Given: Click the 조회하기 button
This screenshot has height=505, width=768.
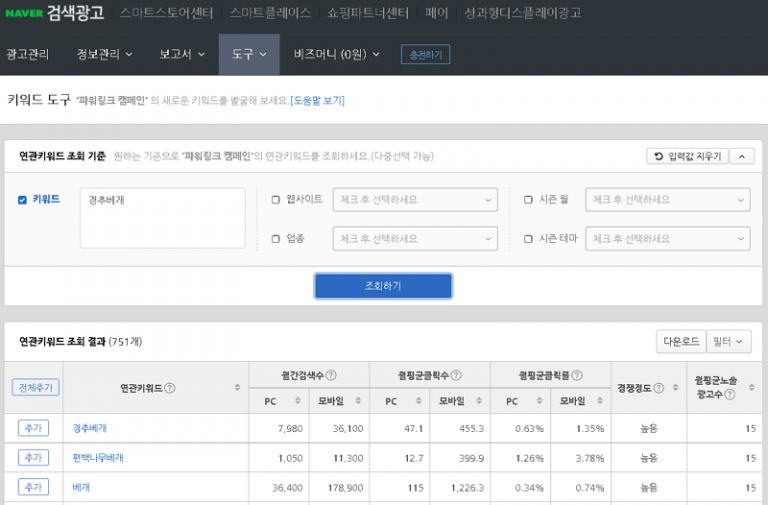Looking at the screenshot, I should point(383,286).
